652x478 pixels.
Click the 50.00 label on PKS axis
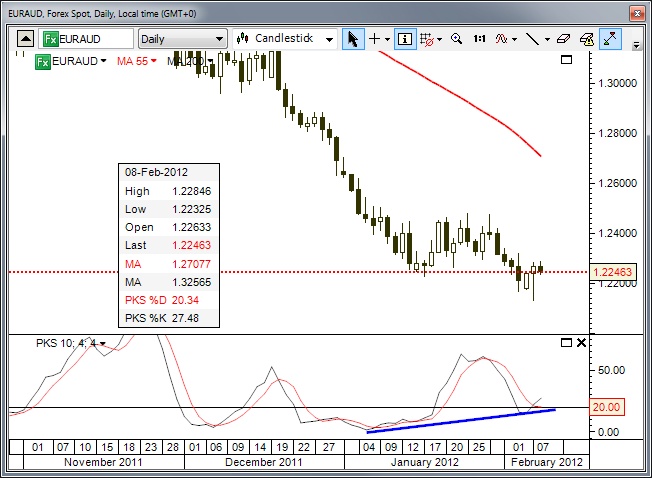tap(611, 370)
